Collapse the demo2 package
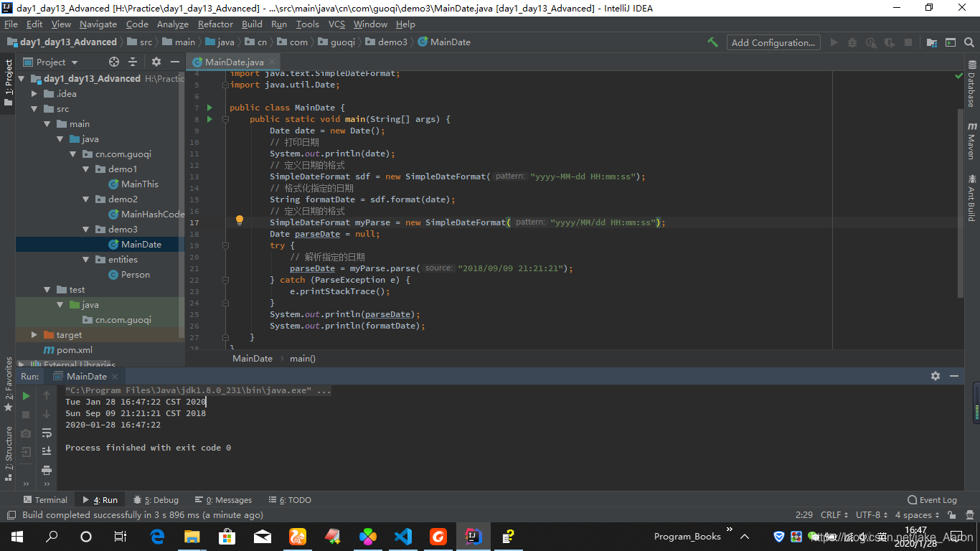Image resolution: width=980 pixels, height=551 pixels. (86, 199)
